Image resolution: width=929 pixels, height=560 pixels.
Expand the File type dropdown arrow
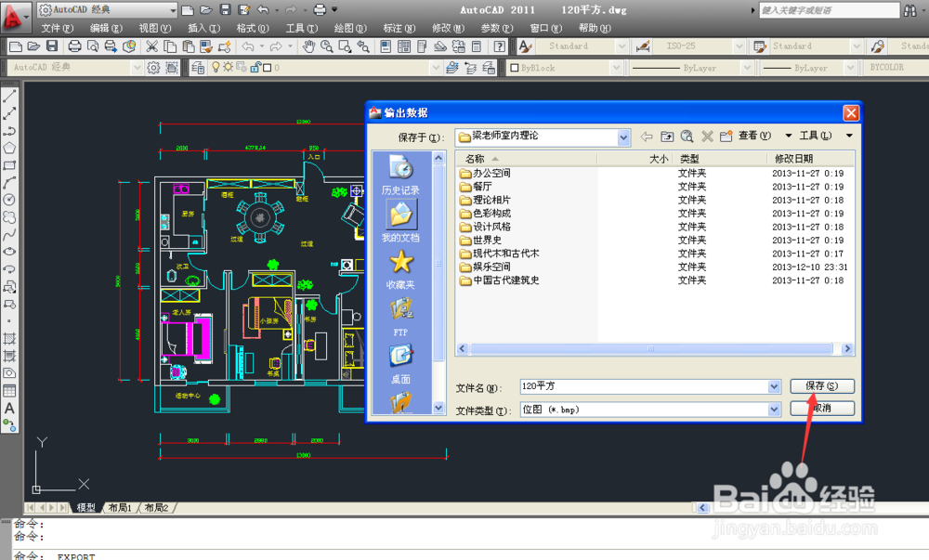pyautogui.click(x=775, y=409)
